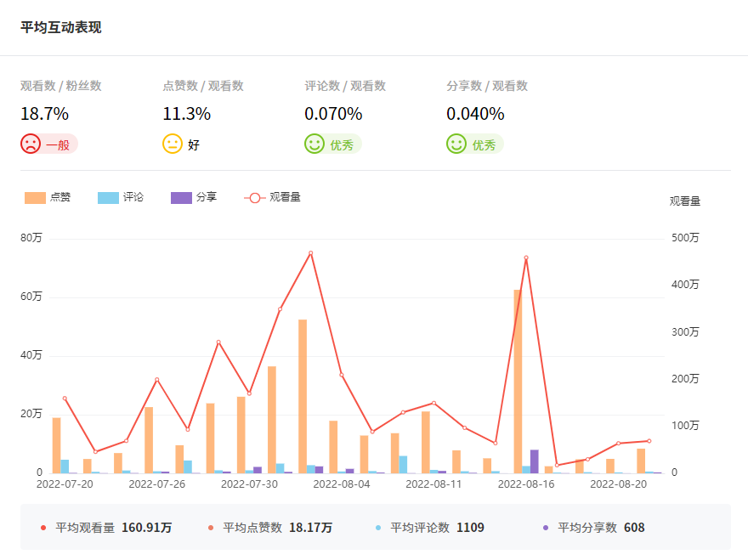Click the 观看量 line marker in legend
This screenshot has height=560, width=748.
pos(254,198)
